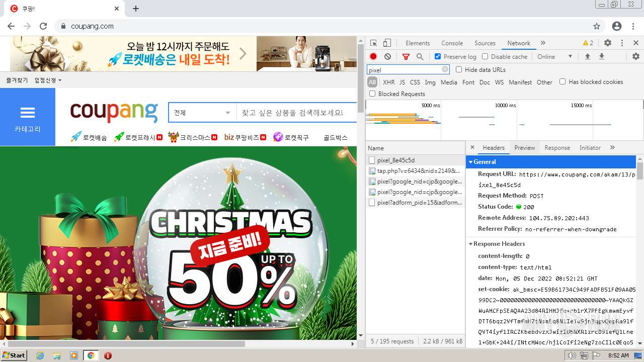Click the Windows Start button

point(14,355)
